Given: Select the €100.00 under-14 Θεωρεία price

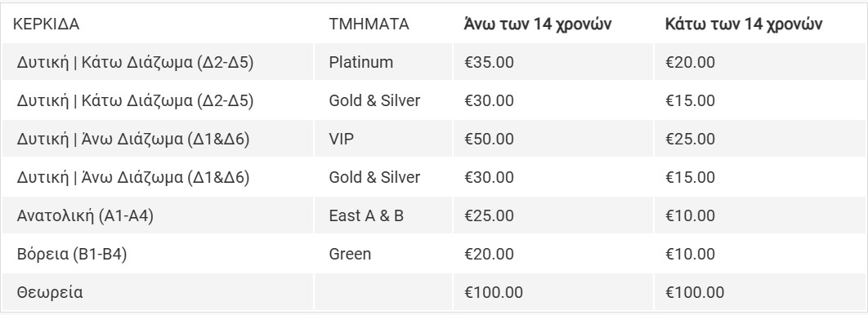Looking at the screenshot, I should (x=695, y=292).
